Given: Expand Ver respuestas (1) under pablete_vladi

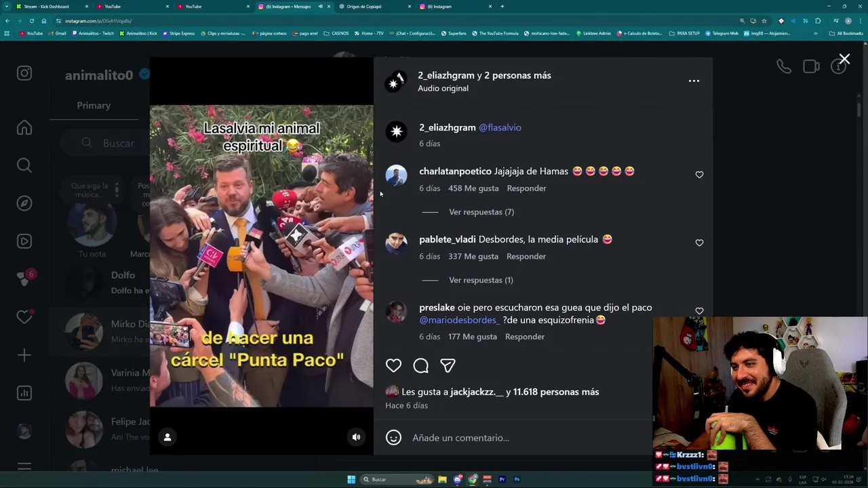Looking at the screenshot, I should tap(481, 280).
